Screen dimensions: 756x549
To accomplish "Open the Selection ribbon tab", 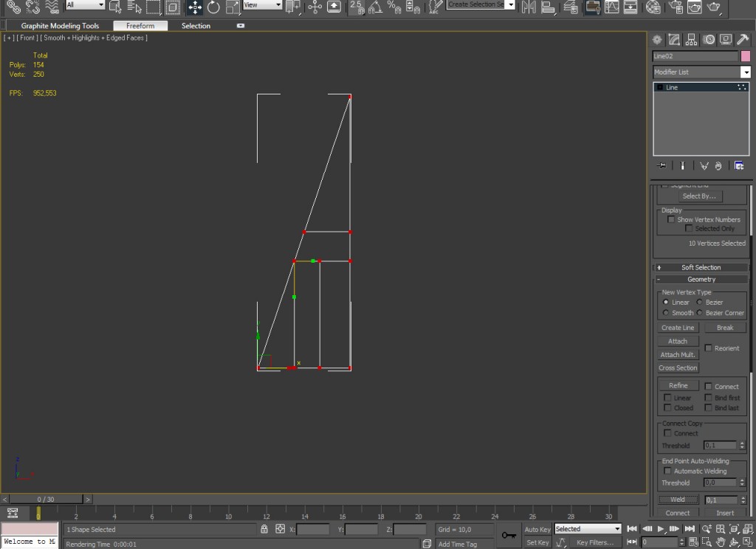I will click(x=196, y=26).
